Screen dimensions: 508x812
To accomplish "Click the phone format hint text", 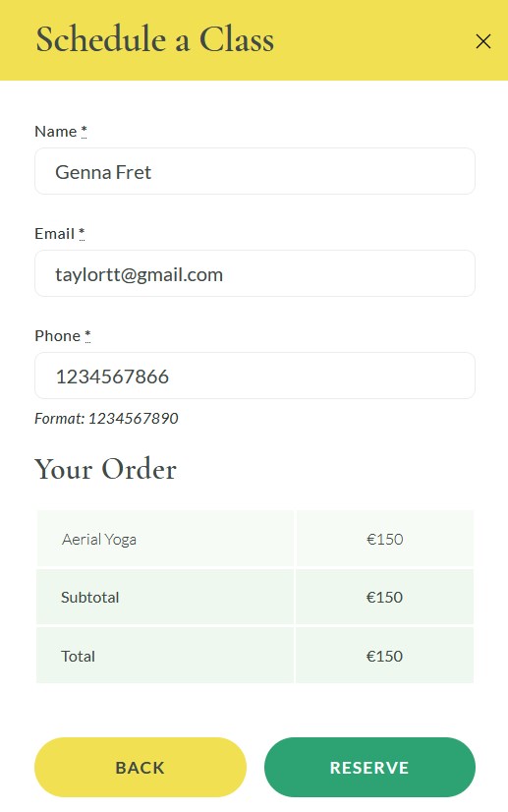I will pos(106,418).
